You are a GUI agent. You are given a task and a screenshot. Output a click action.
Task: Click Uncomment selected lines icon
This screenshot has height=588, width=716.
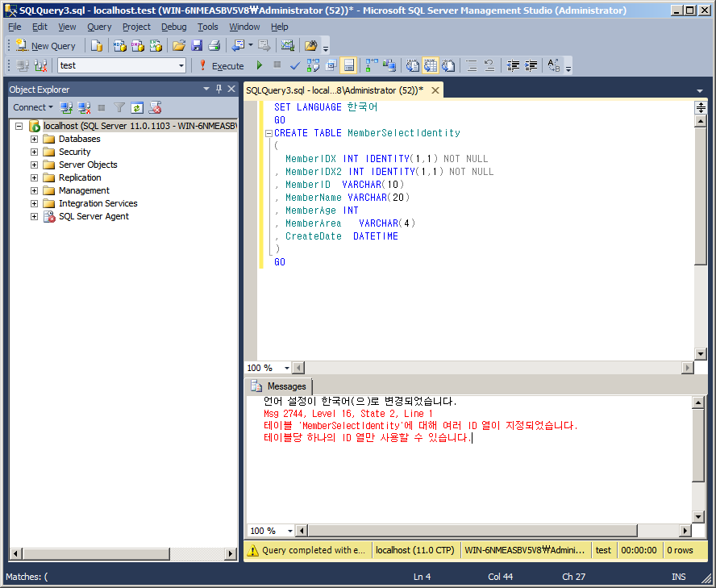[489, 66]
